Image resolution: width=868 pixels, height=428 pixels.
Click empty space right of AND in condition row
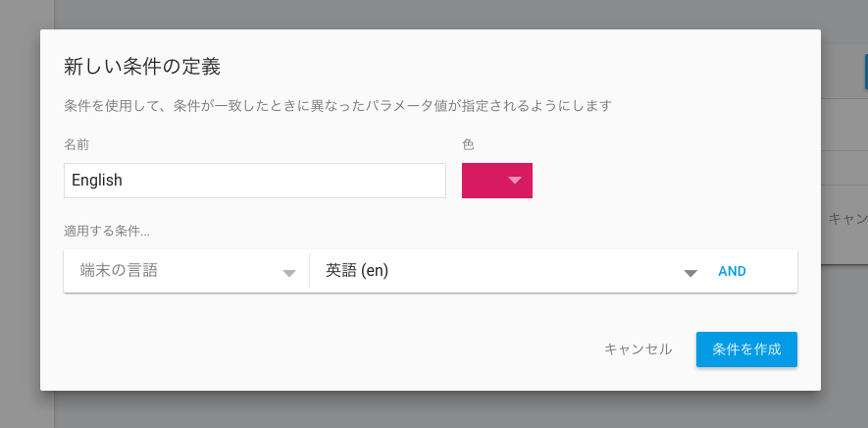point(772,271)
